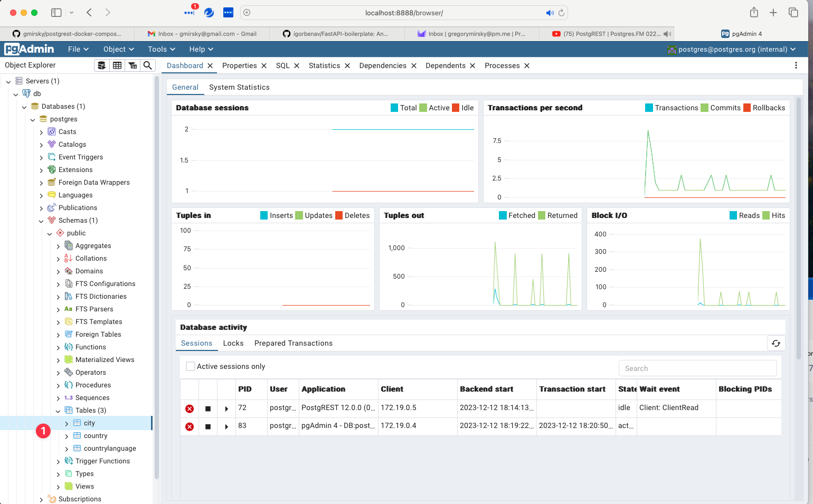This screenshot has width=813, height=504.
Task: Toggle Active series in Database sessions legend
Action: pyautogui.click(x=434, y=108)
